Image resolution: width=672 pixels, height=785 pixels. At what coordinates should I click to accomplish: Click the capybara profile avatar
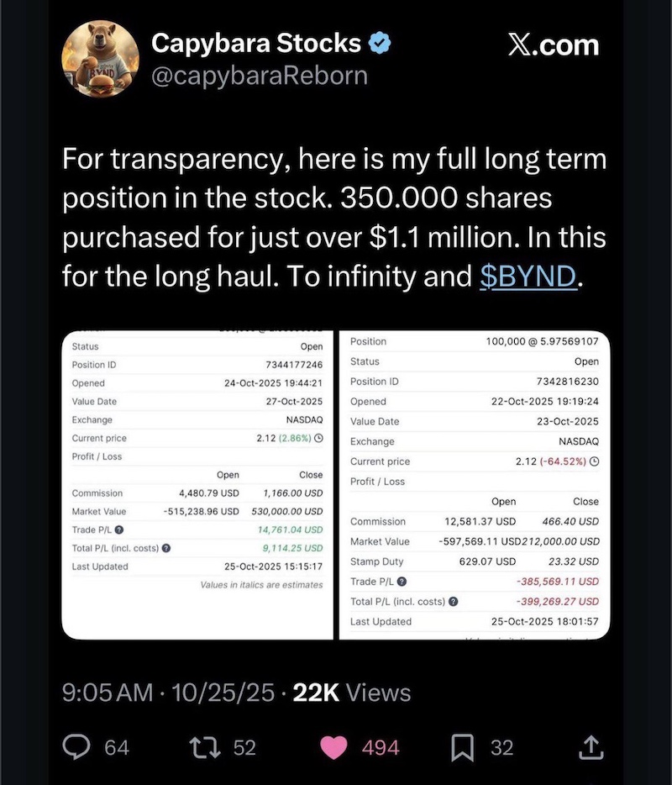point(99,59)
